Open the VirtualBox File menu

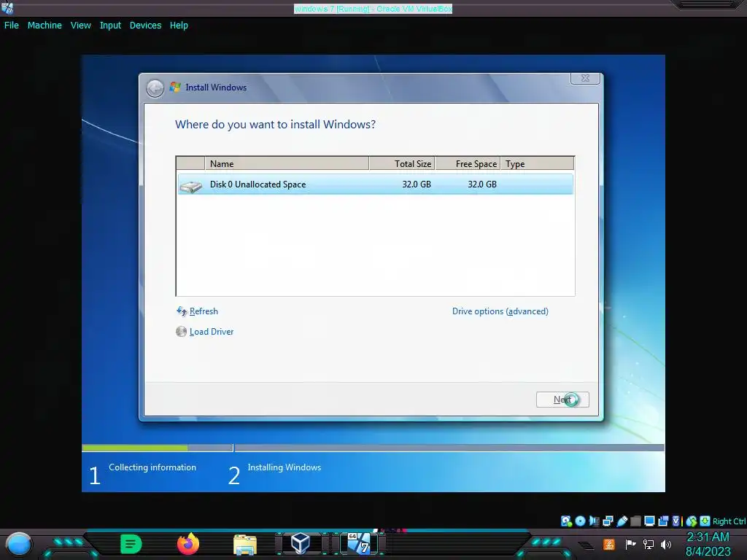pos(12,26)
